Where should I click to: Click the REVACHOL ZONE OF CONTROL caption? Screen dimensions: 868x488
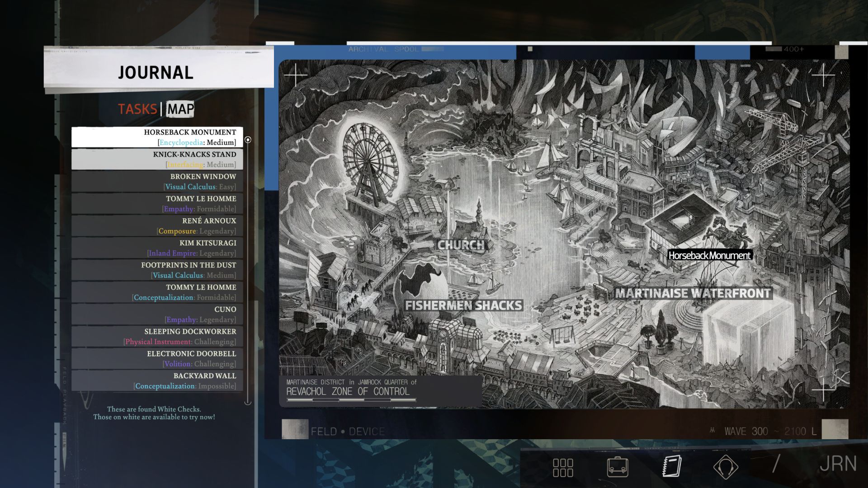coord(348,391)
